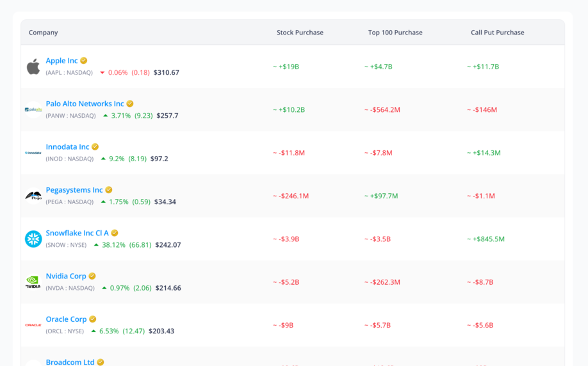588x366 pixels.
Task: Click the ~ -$5.2B stock purchase value
Action: [x=286, y=282]
